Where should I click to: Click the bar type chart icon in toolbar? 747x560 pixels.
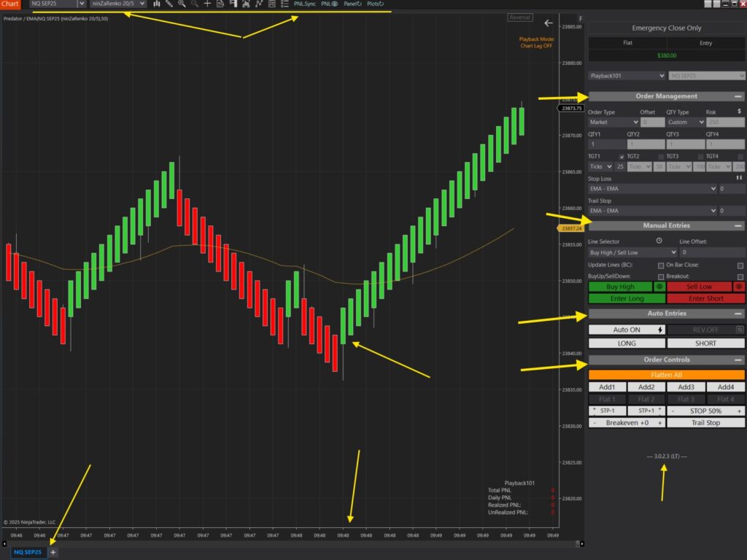tap(157, 4)
